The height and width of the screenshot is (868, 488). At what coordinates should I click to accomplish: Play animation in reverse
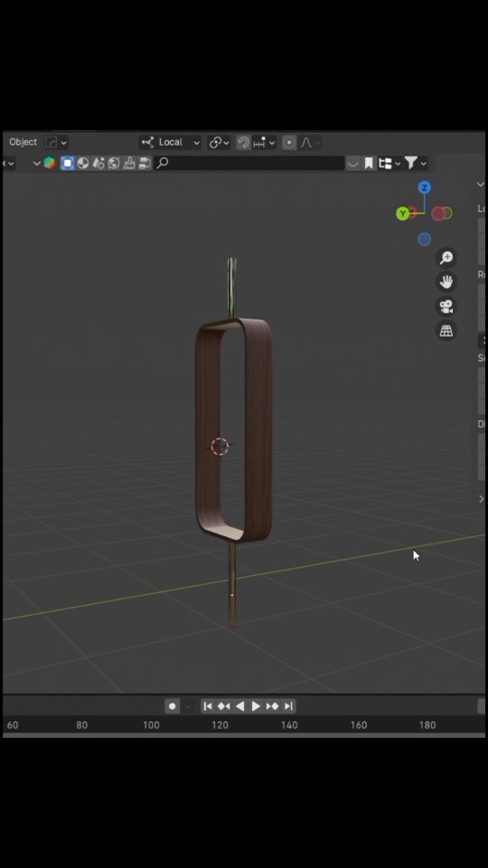239,706
